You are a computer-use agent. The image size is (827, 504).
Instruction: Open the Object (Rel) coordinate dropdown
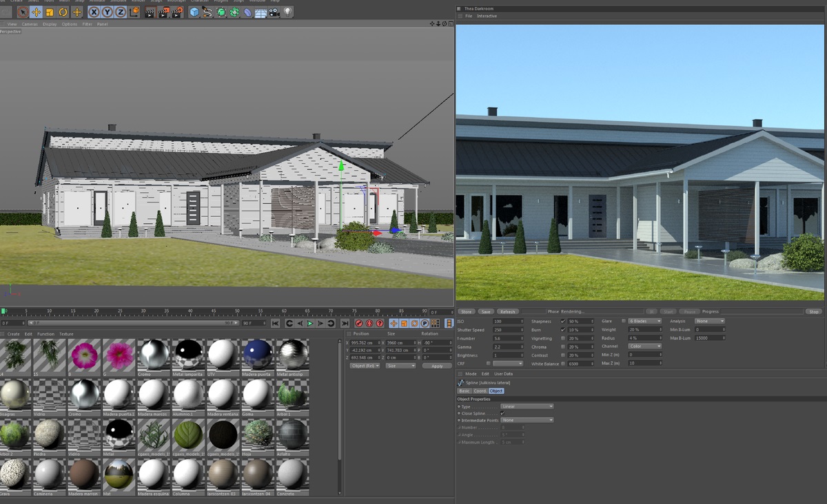365,366
